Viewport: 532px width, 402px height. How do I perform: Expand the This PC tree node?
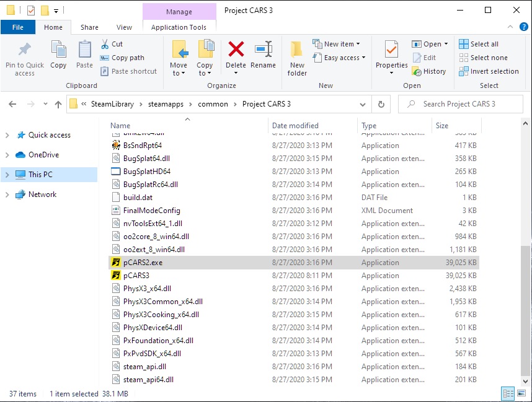pos(7,175)
